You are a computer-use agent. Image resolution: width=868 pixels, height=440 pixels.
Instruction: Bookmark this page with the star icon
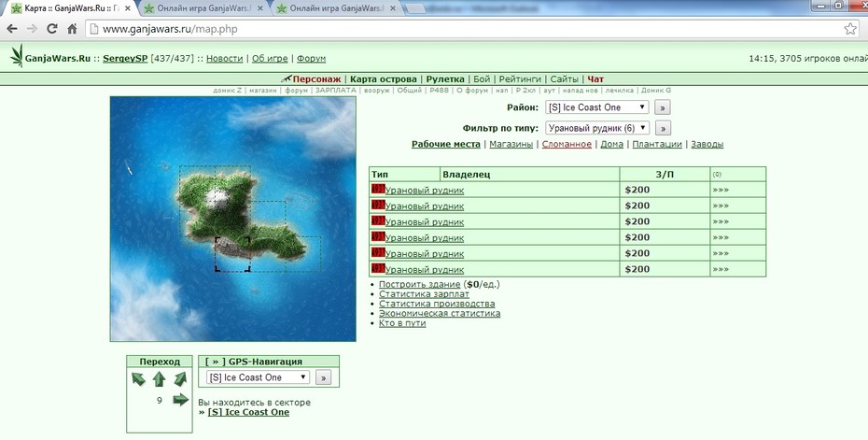[x=850, y=29]
